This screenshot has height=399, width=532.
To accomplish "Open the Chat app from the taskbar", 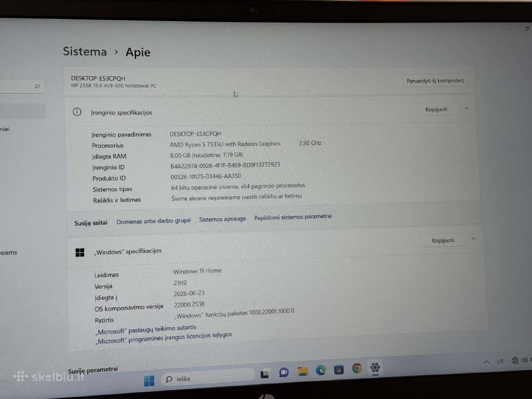I will [x=284, y=372].
